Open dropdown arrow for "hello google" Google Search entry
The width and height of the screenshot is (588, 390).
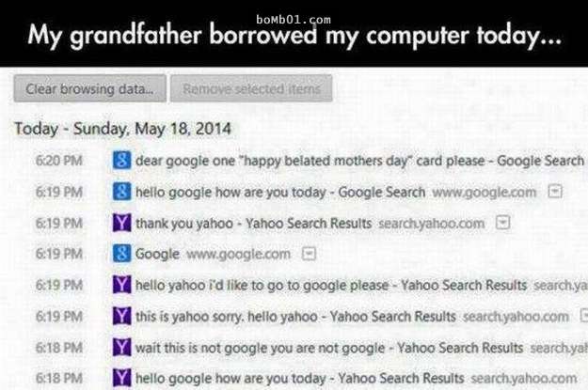(x=555, y=192)
